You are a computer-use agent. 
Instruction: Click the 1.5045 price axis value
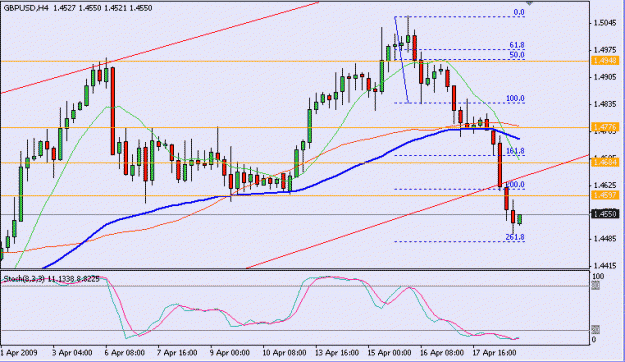pyautogui.click(x=605, y=23)
